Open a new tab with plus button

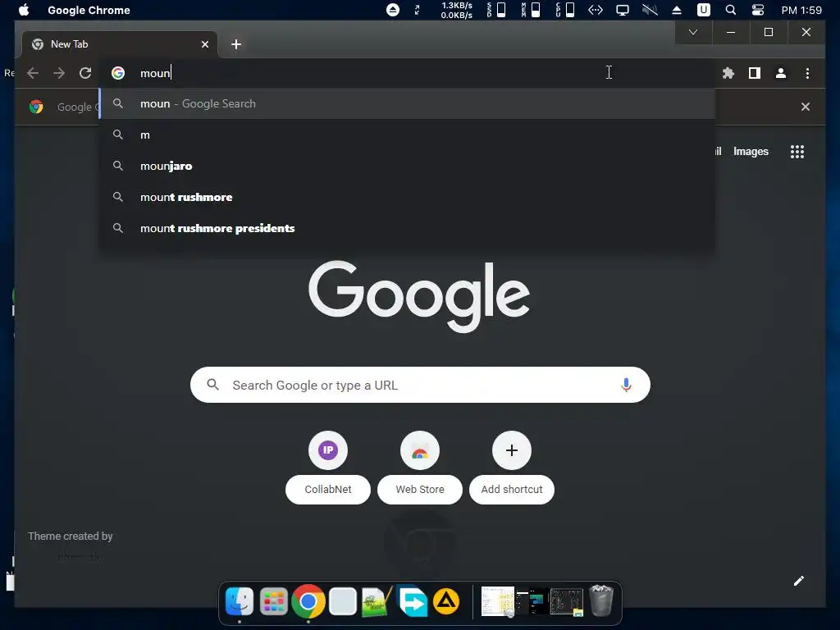(235, 44)
